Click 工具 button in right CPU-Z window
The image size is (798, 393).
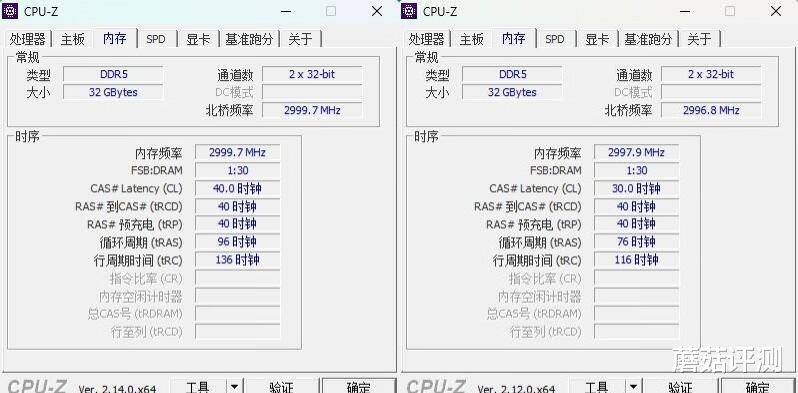coord(596,386)
